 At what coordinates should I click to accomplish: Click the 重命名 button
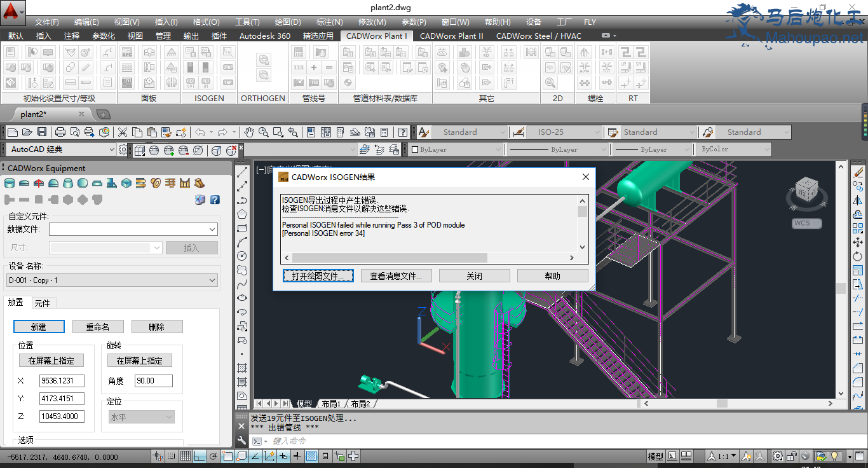98,327
